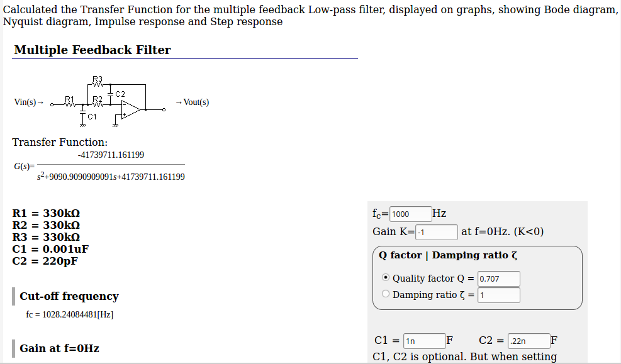Click the op-amp symbol in the schematic

click(131, 109)
